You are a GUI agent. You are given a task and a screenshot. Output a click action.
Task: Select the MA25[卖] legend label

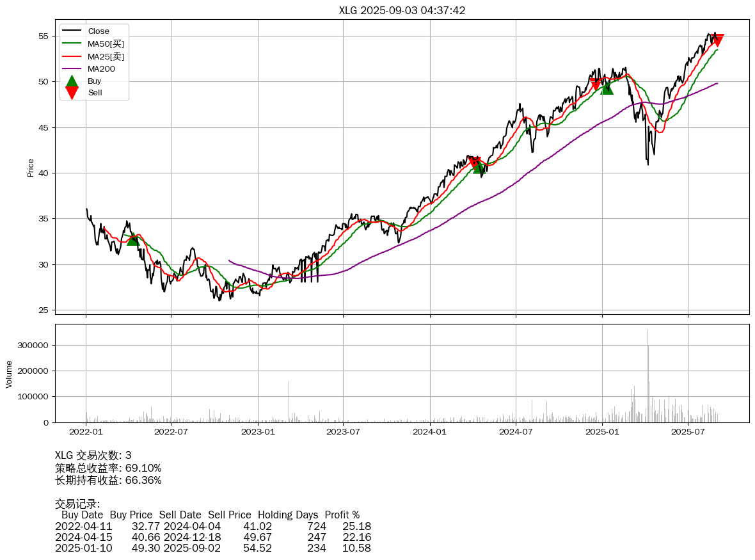[106, 56]
